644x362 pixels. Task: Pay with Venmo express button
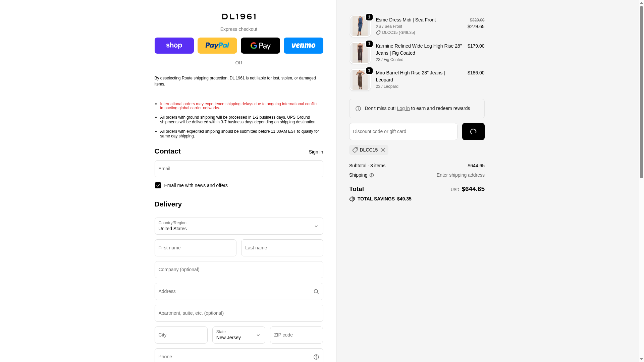click(303, 46)
